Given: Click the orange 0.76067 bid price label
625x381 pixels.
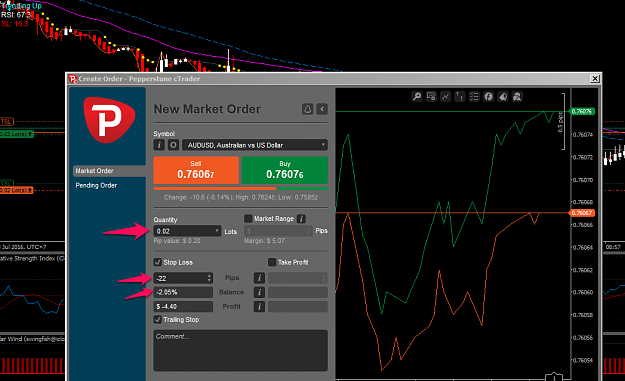Looking at the screenshot, I should coord(582,213).
